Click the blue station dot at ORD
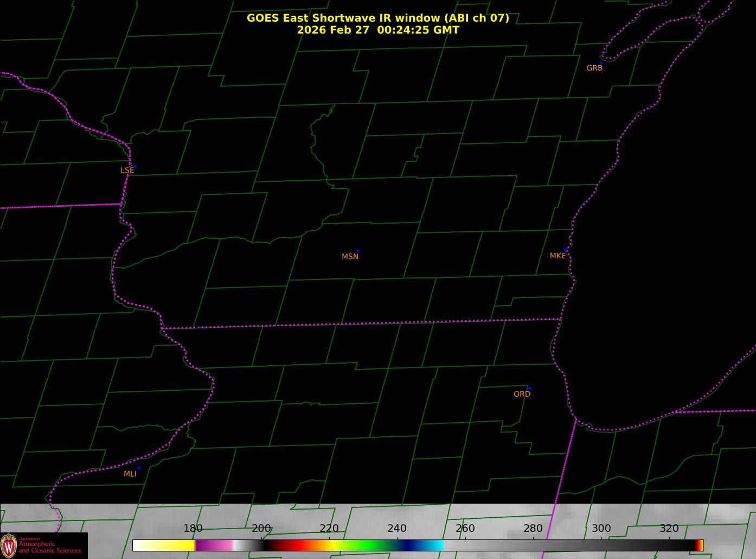 pos(529,389)
